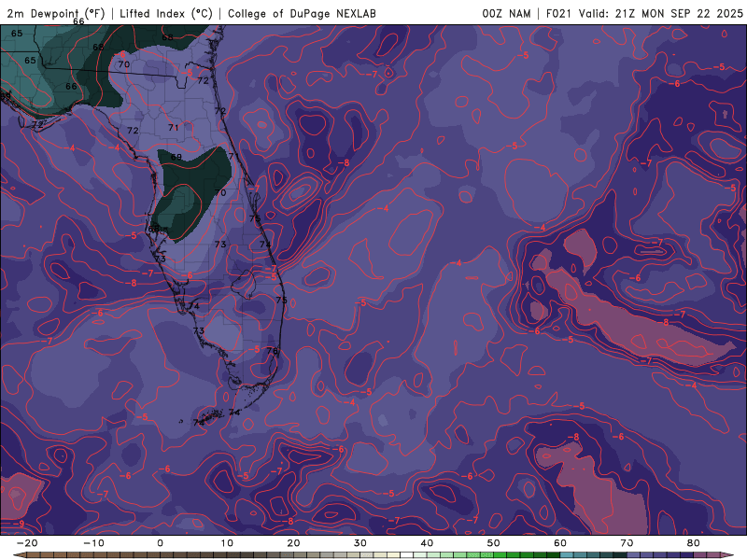Click the '69' dewpoint value in central Florida
The width and height of the screenshot is (747, 560).
click(176, 157)
